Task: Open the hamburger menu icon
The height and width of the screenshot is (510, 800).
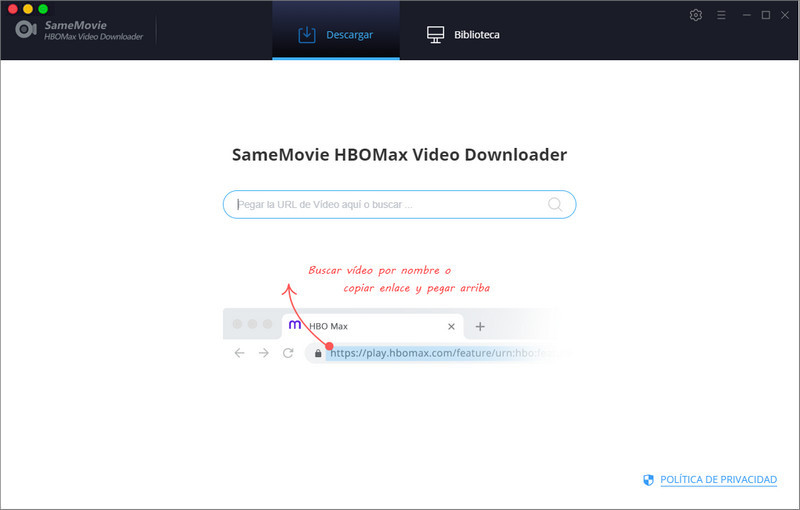Action: coord(721,15)
